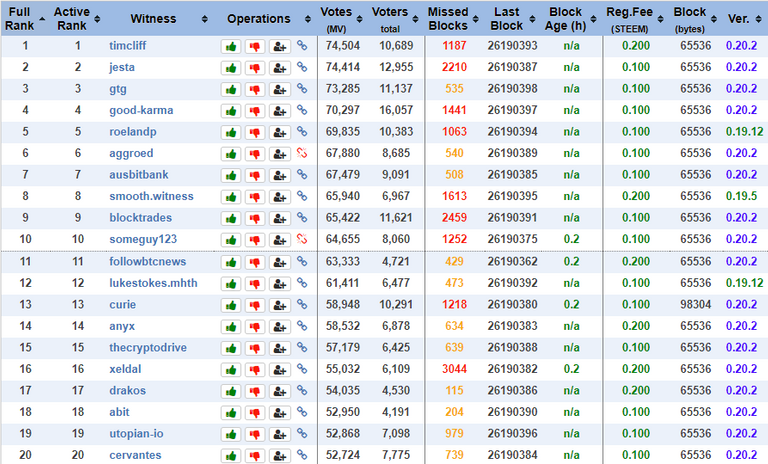768x464 pixels.
Task: Click broken red link icon for someguy123
Action: pyautogui.click(x=302, y=240)
